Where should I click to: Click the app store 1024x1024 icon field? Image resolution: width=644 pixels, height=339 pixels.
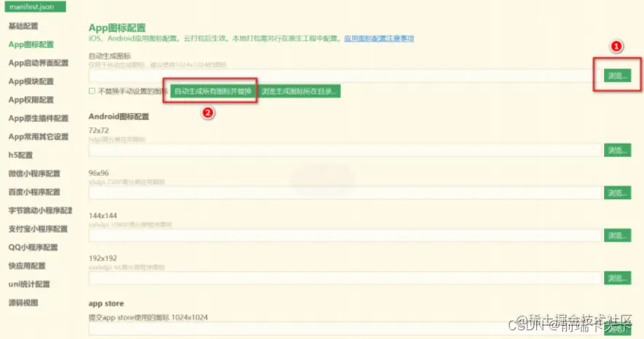345,329
